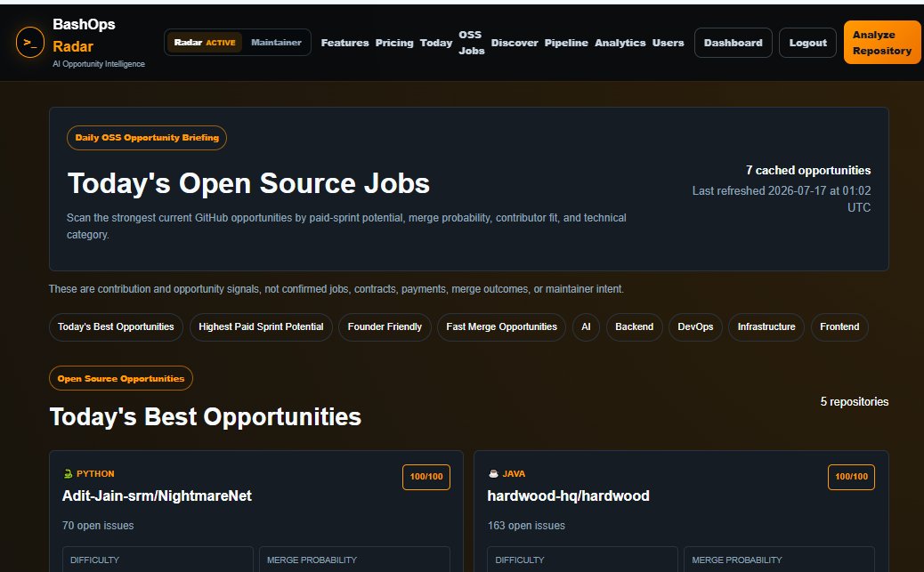This screenshot has width=924, height=572.
Task: Select Today's Best Opportunities filter chip
Action: (116, 327)
